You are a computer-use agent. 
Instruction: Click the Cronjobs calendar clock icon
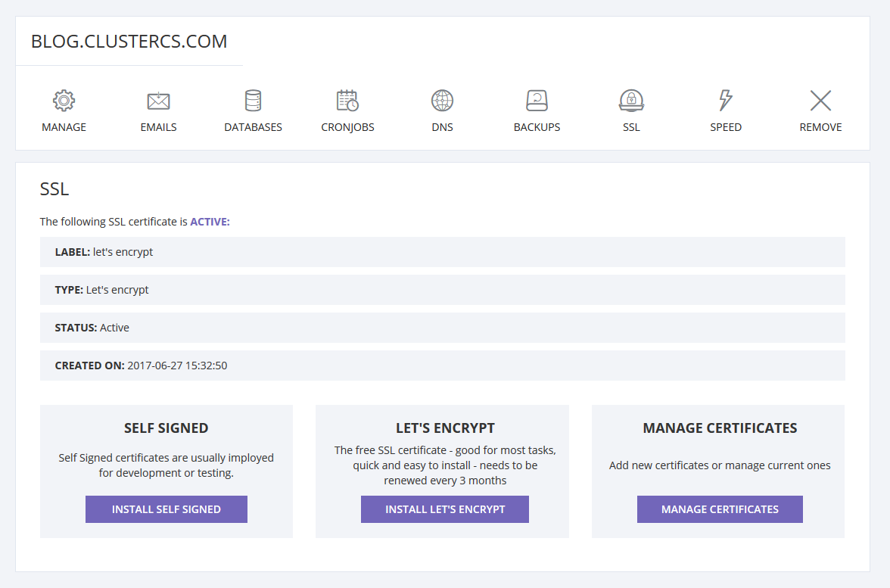[x=347, y=101]
